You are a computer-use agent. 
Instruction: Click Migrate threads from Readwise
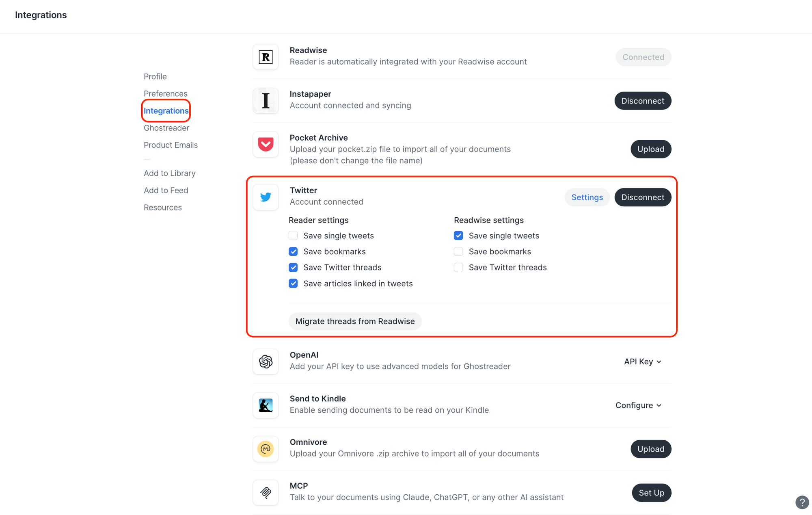click(355, 321)
